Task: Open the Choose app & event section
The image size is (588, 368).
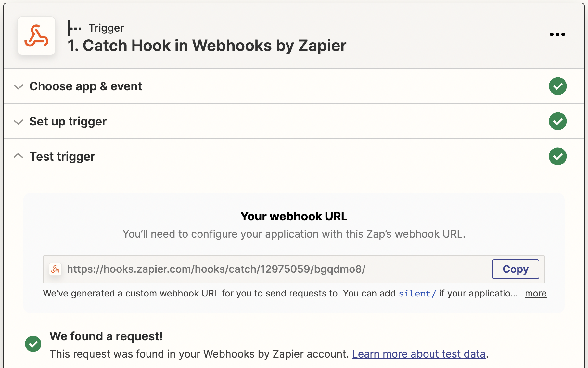Action: (x=86, y=86)
